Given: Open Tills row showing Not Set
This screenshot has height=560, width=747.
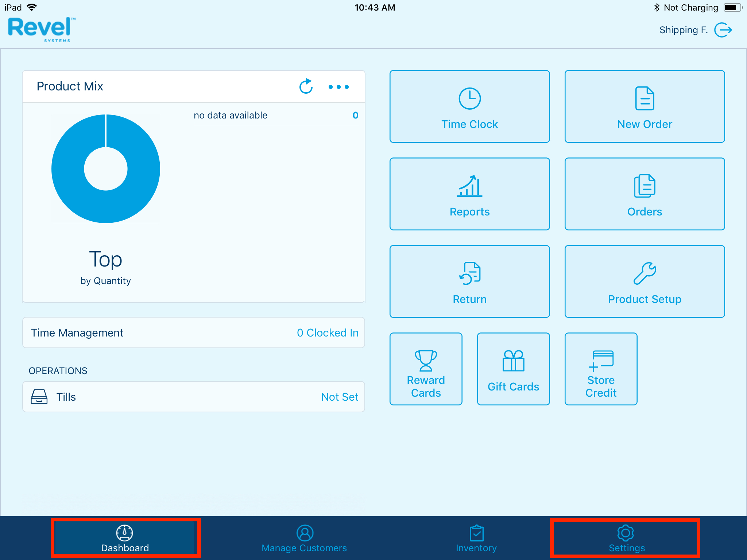Looking at the screenshot, I should [194, 397].
